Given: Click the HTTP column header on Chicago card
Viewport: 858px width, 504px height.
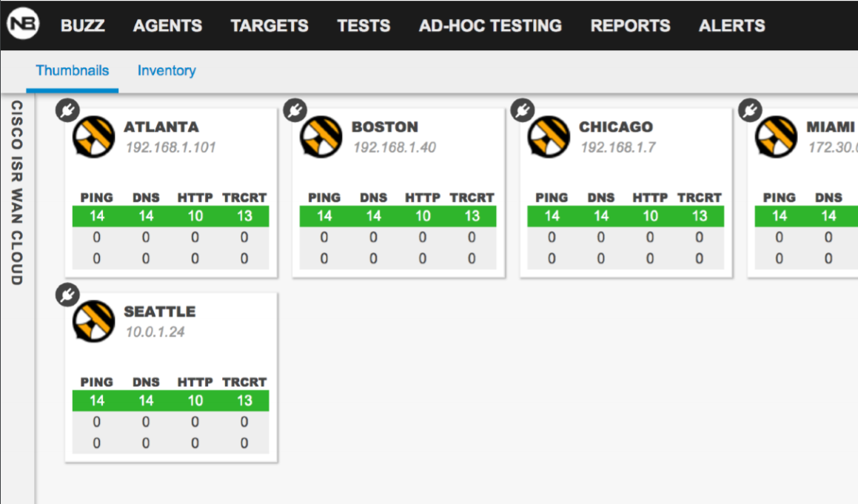Looking at the screenshot, I should pos(650,198).
